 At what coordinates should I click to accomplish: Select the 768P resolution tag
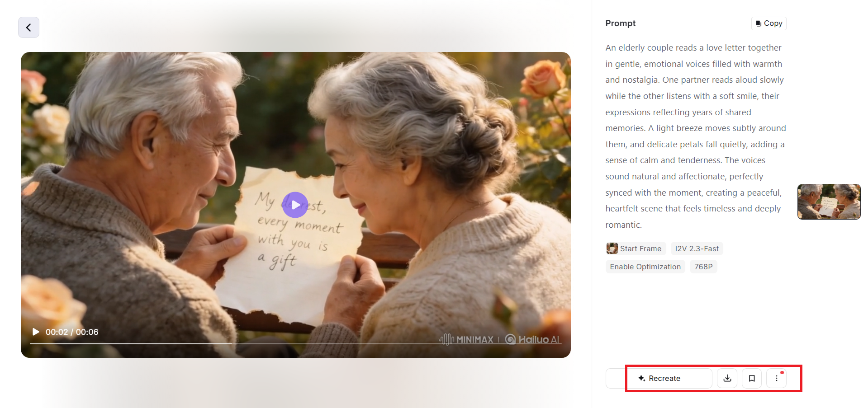(x=703, y=267)
